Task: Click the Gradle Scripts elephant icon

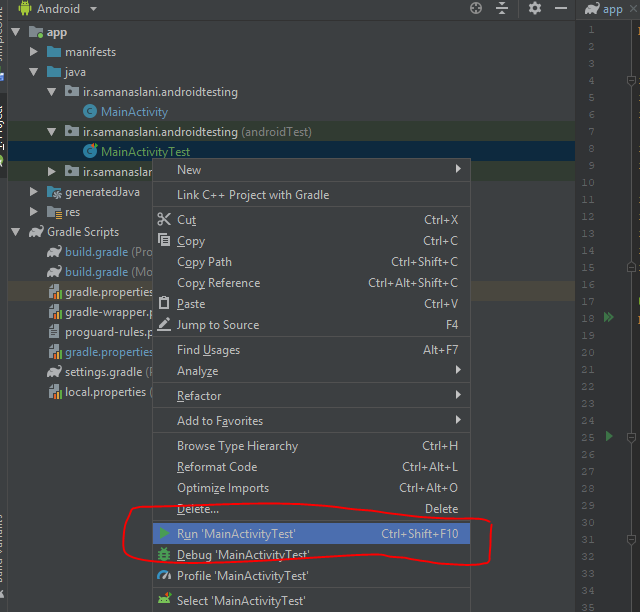Action: pyautogui.click(x=36, y=232)
